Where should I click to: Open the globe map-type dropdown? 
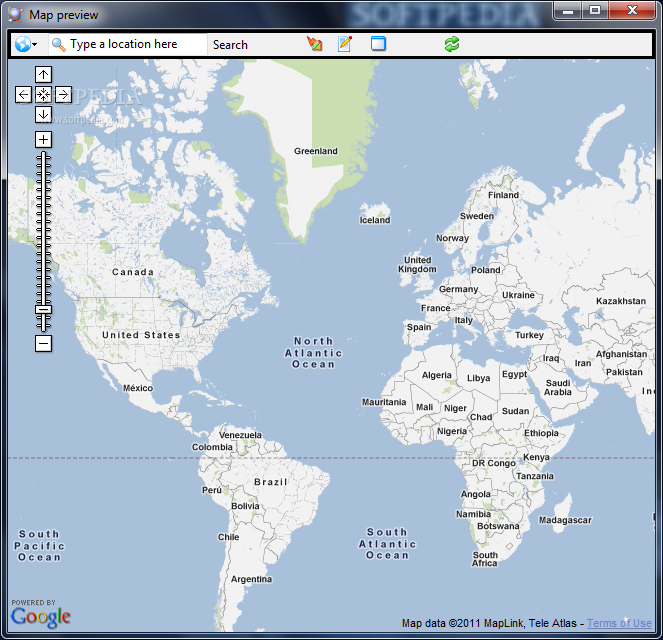click(26, 44)
